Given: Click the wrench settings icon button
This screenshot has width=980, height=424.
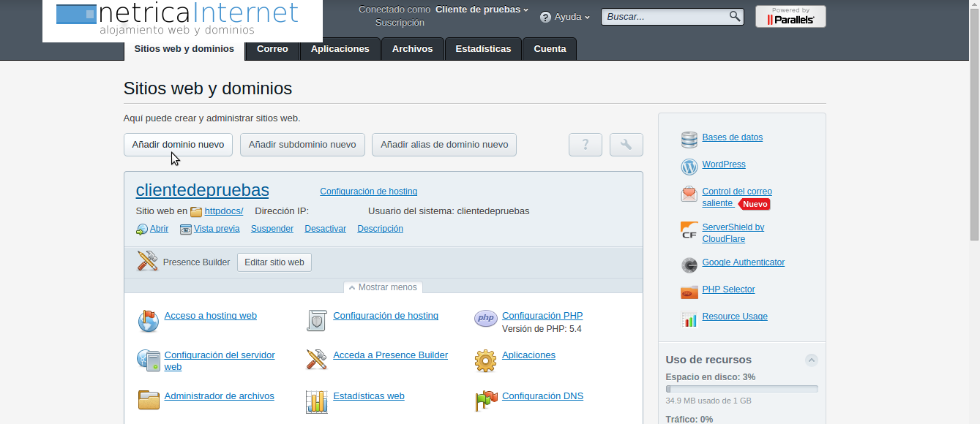Looking at the screenshot, I should pyautogui.click(x=626, y=145).
